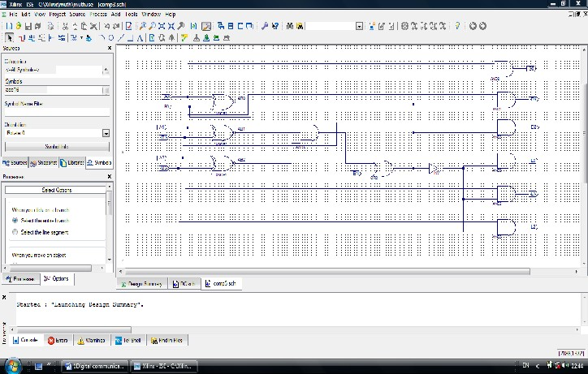Click the Windows Start orb
Viewport: 588px width, 374px height.
point(12,366)
